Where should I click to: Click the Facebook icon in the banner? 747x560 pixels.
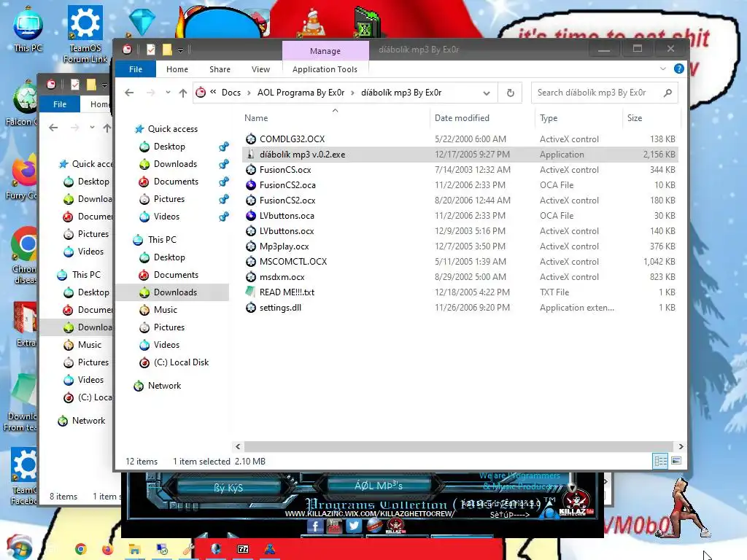pyautogui.click(x=315, y=526)
